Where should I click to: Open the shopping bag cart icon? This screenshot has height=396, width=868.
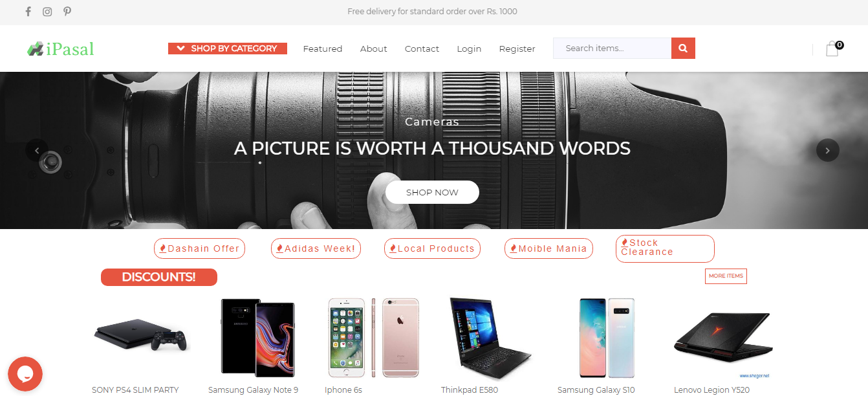[832, 49]
